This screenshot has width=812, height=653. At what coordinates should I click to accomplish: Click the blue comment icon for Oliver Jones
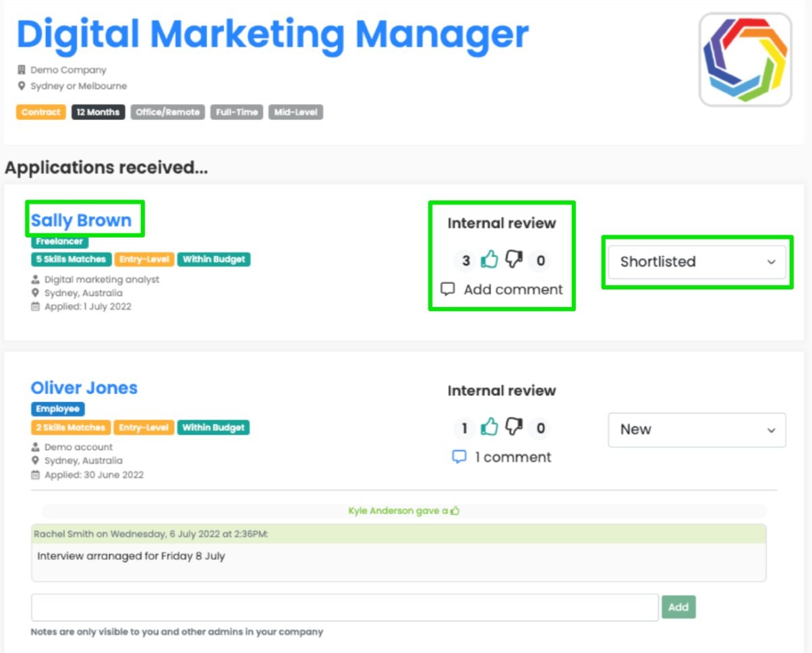459,457
